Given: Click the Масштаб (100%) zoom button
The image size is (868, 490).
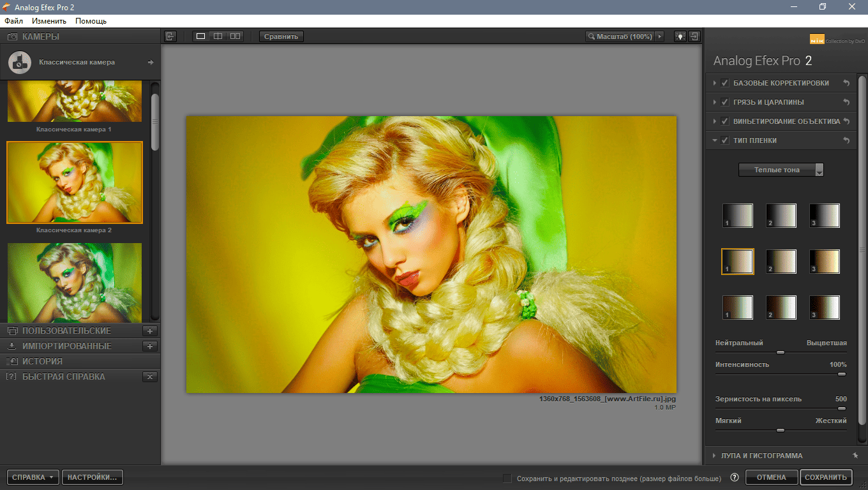Looking at the screenshot, I should tap(620, 36).
